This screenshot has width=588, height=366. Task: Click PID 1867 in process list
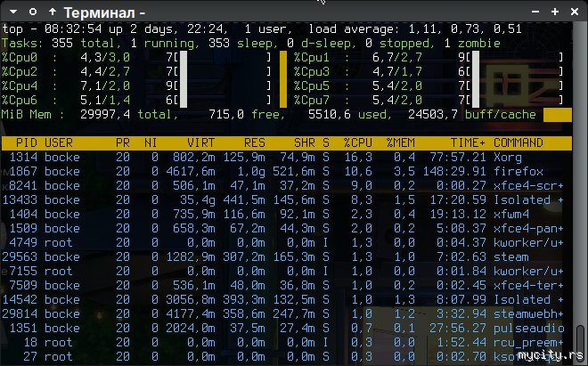tap(23, 172)
